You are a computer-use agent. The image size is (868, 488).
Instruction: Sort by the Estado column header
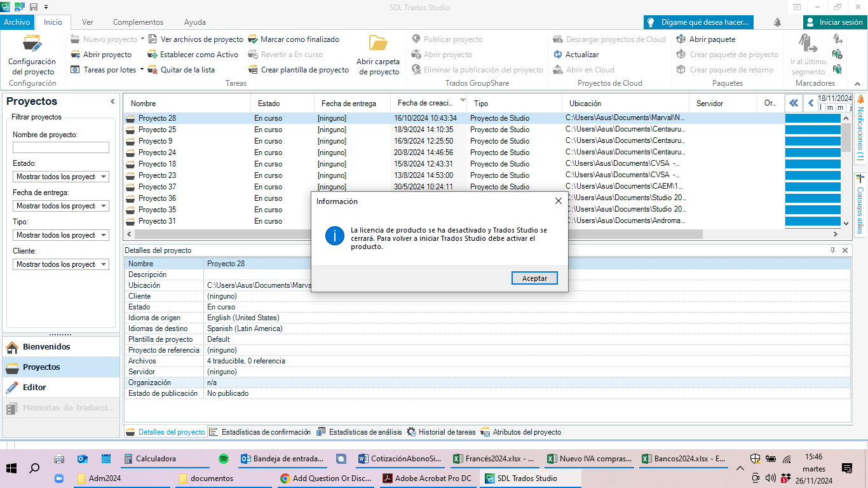pos(283,104)
